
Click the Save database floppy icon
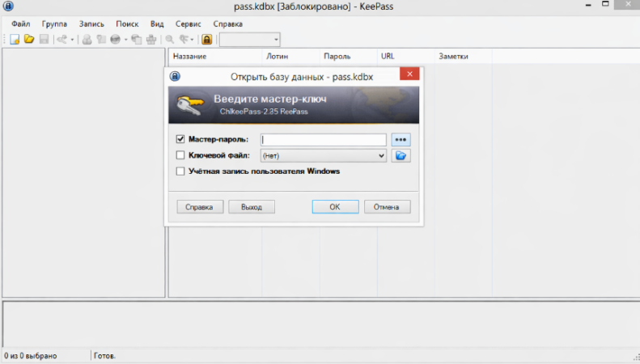coord(44,39)
